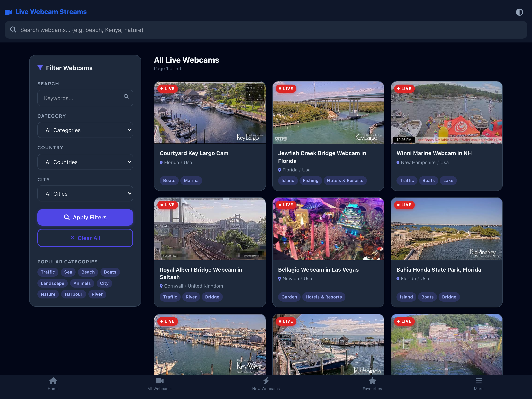Open All Webcams tab in bottom navigation
This screenshot has height=399, width=532.
(159, 384)
